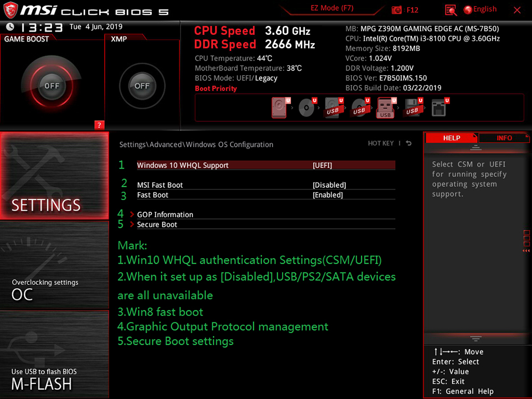Click the bottom help panel collapse handle
Viewport: 532px width, 399px height.
coord(475,339)
